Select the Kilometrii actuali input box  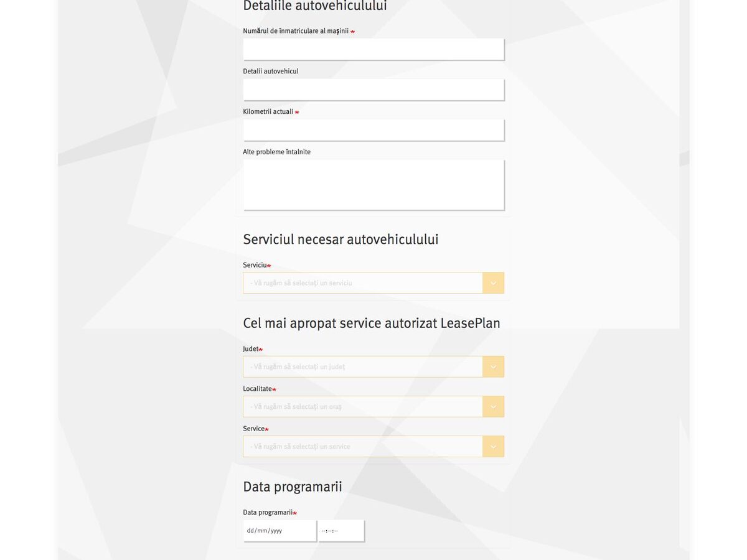pyautogui.click(x=374, y=130)
